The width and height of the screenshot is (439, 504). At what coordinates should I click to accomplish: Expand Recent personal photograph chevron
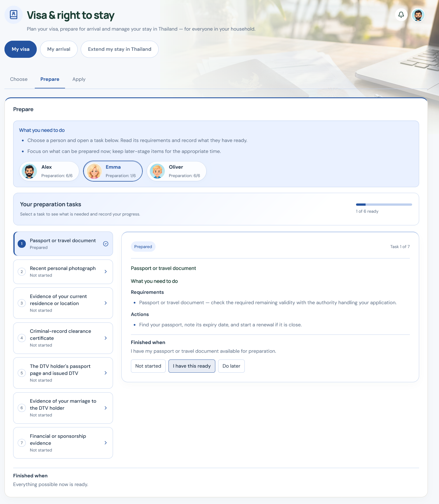[x=106, y=272]
